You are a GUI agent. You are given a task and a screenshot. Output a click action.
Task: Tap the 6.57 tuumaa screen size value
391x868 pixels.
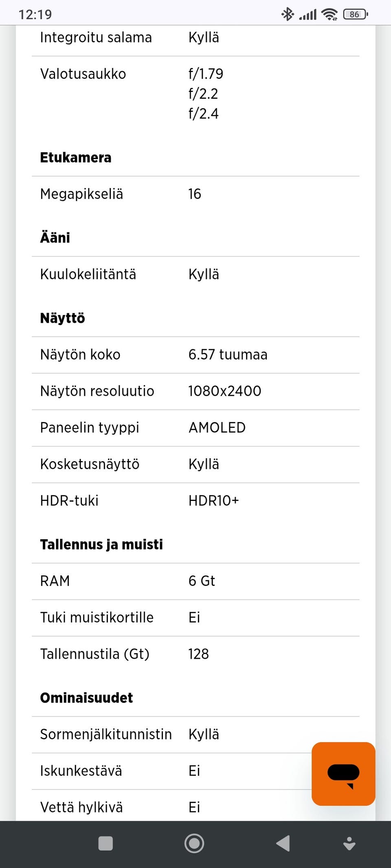click(228, 354)
